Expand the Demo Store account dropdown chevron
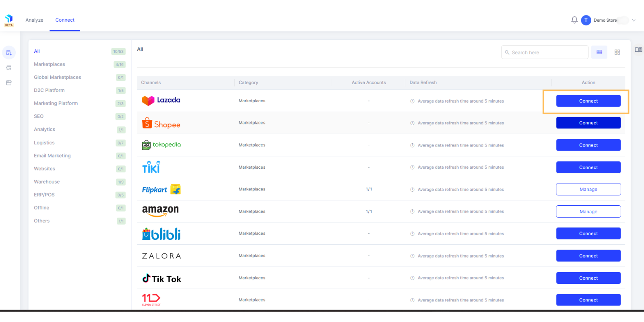The height and width of the screenshot is (322, 644). point(634,20)
